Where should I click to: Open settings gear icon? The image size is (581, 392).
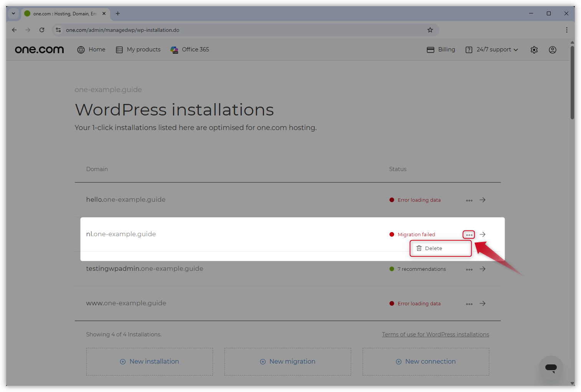pos(534,49)
